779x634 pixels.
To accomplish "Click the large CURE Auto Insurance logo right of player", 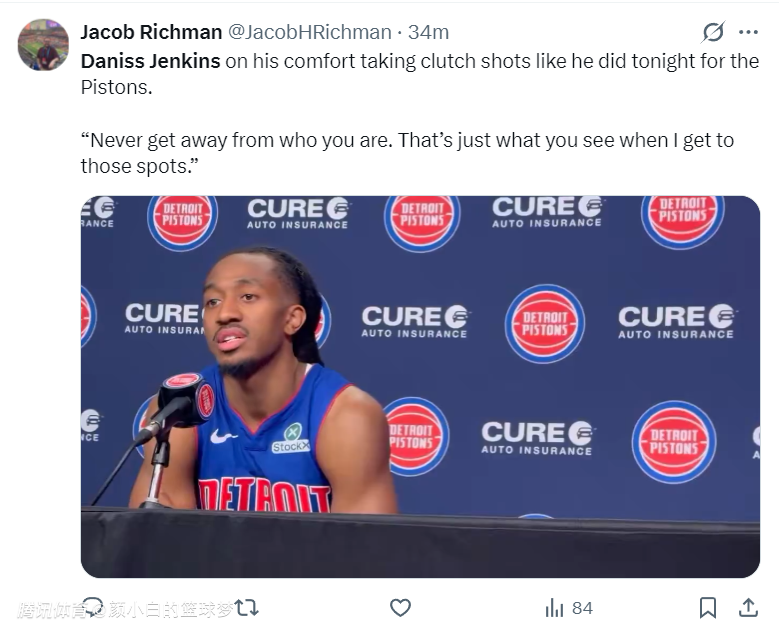I will tap(415, 322).
